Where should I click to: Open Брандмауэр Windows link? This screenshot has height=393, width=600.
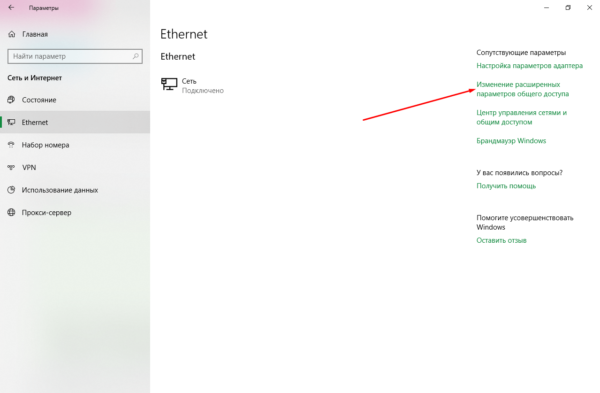pos(511,141)
